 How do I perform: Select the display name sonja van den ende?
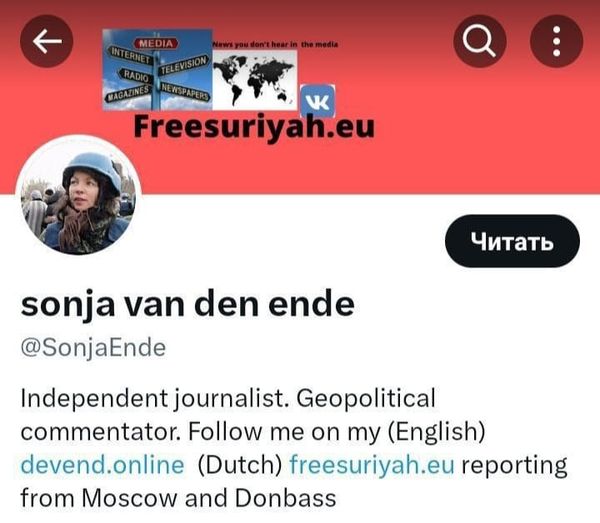188,305
